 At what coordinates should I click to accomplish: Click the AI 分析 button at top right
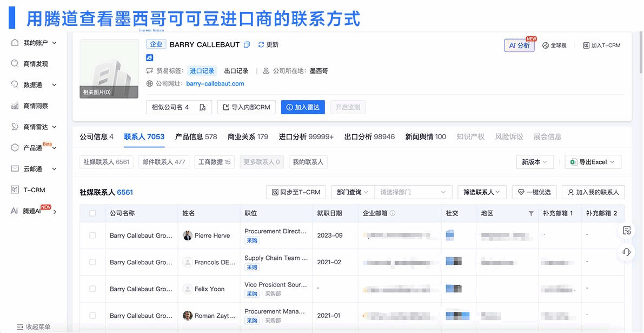click(519, 46)
